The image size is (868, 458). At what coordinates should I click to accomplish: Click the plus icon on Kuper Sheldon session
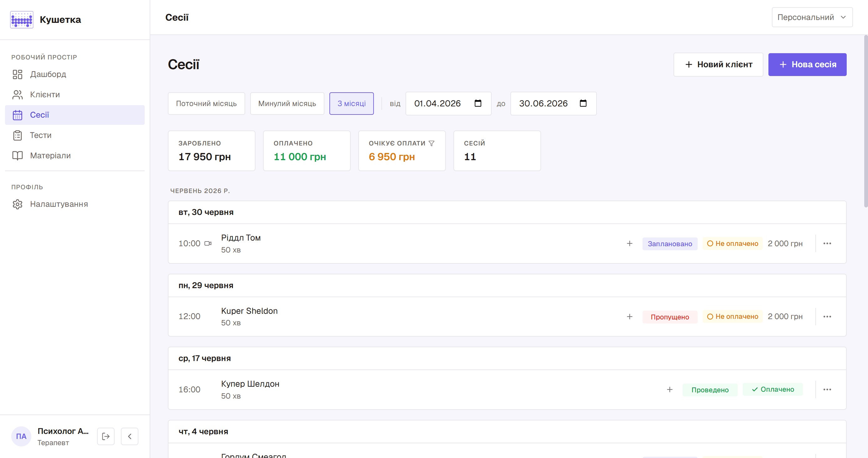629,317
